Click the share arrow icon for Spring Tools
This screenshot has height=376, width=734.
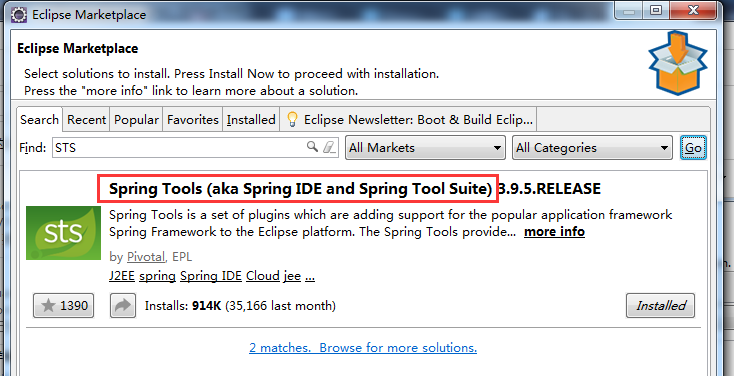coord(123,306)
